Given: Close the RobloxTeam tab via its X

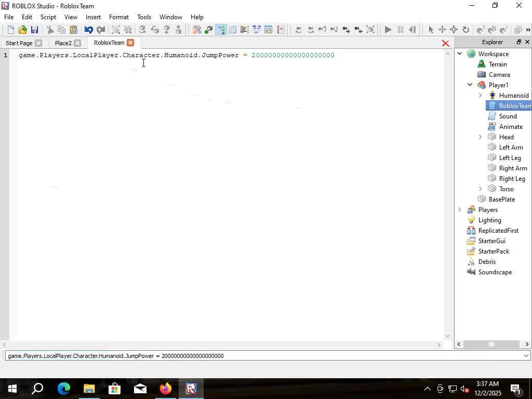Looking at the screenshot, I should coord(130,43).
